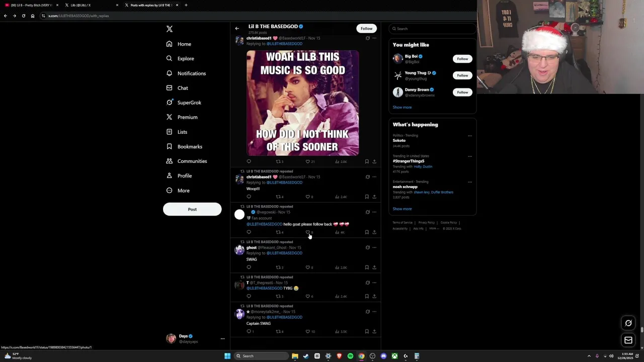Like the "hello goat please follow back" post

pyautogui.click(x=308, y=232)
